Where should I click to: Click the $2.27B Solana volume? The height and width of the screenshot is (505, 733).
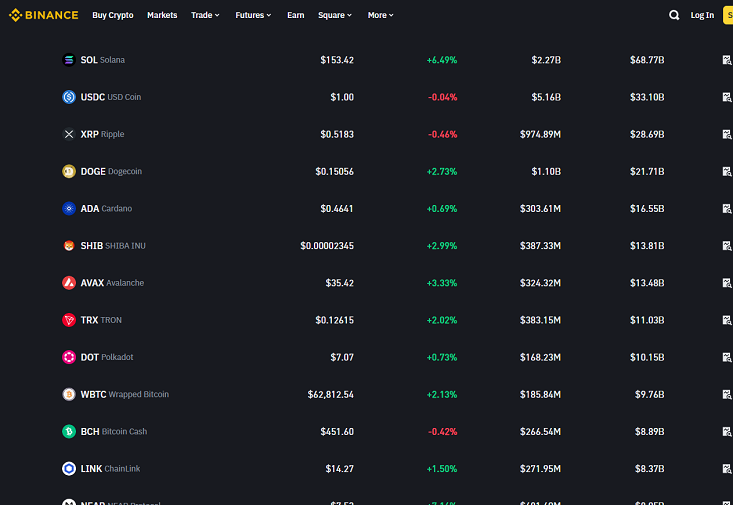(546, 60)
